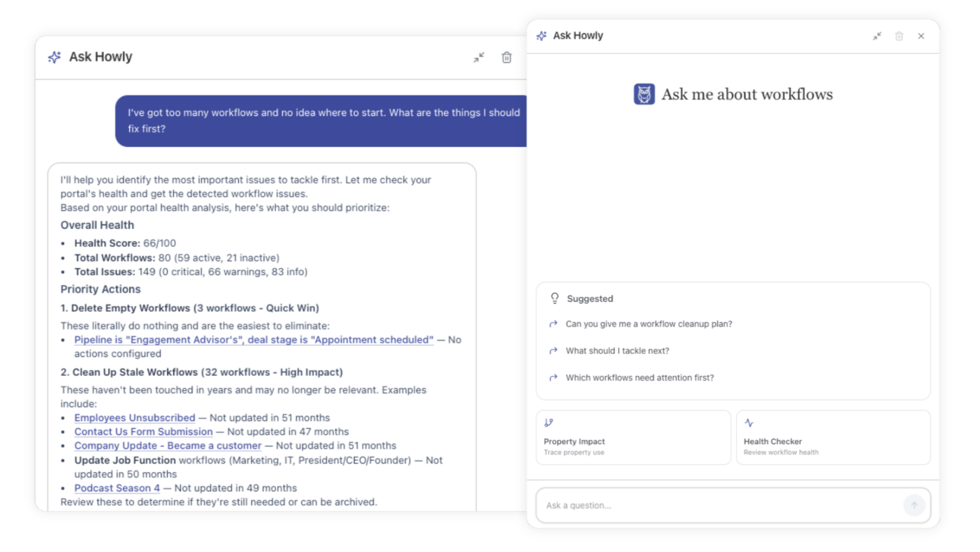Open the Employees Unsubscribed workflow link
The image size is (980, 552).
135,418
